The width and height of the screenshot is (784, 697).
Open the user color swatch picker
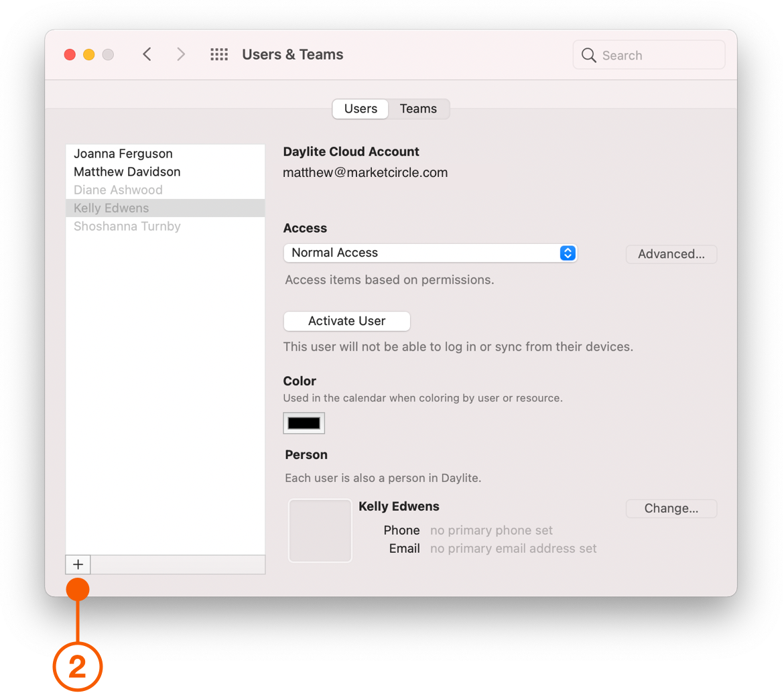click(304, 423)
